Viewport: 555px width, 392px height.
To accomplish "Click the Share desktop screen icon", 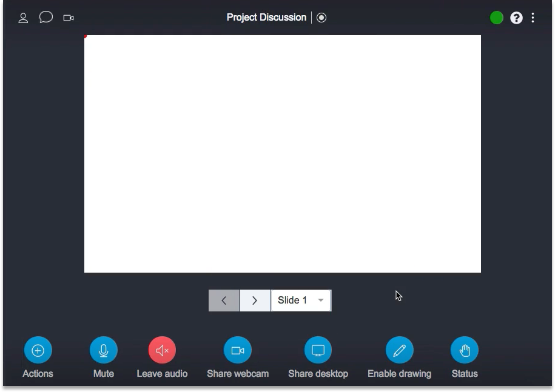I will [318, 350].
